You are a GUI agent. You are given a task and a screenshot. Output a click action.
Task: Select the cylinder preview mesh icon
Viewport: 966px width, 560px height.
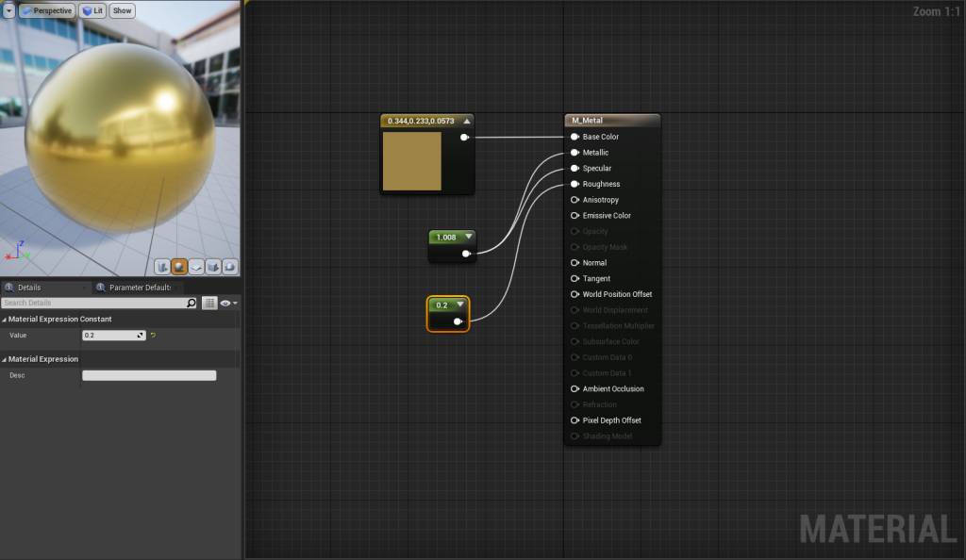pos(162,267)
